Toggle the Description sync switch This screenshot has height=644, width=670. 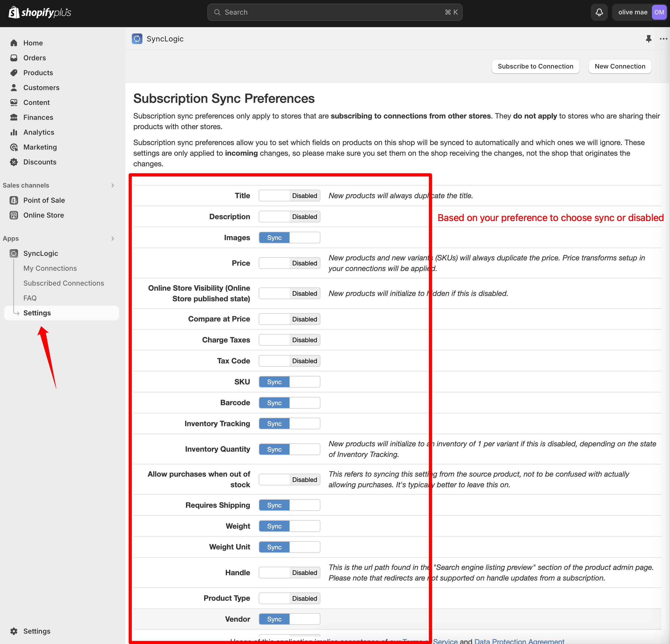click(x=289, y=216)
